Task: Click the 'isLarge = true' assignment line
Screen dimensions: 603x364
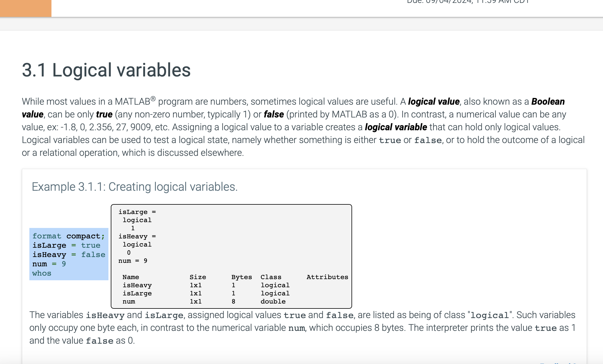Action: pyautogui.click(x=66, y=245)
